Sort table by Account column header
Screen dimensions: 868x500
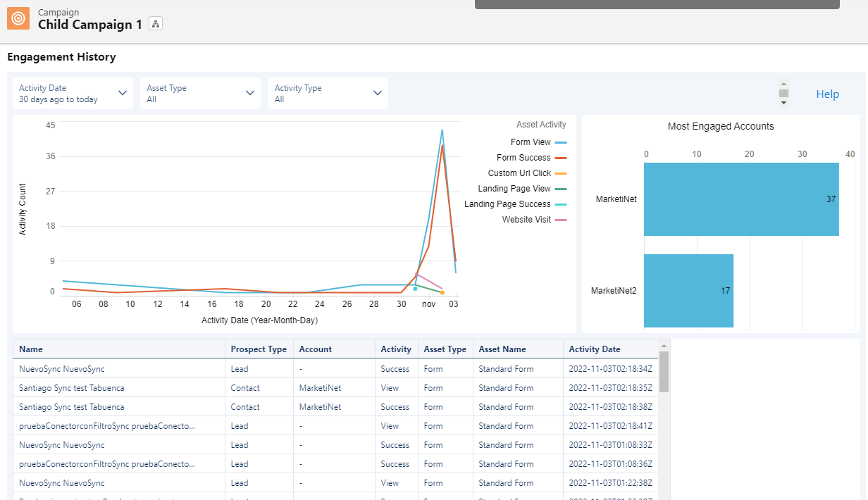coord(334,349)
